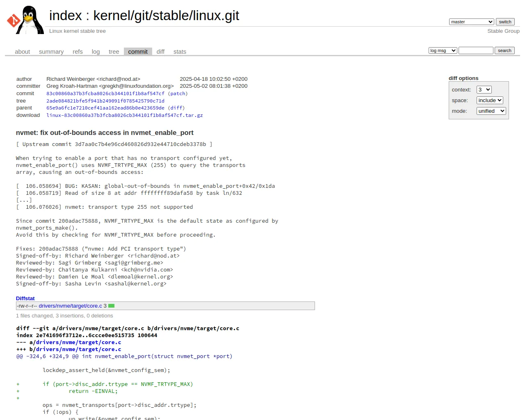Click the Stable Group owner text
The width and height of the screenshot is (525, 420).
pyautogui.click(x=503, y=31)
